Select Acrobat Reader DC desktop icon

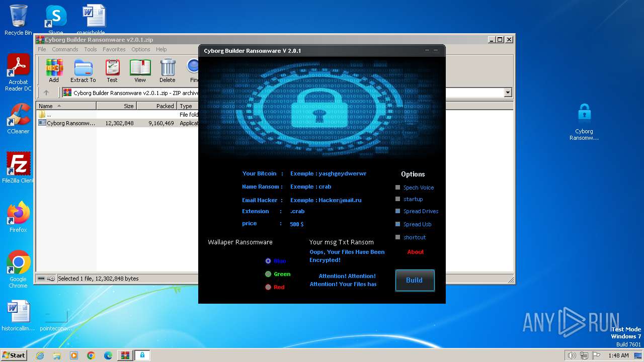18,72
